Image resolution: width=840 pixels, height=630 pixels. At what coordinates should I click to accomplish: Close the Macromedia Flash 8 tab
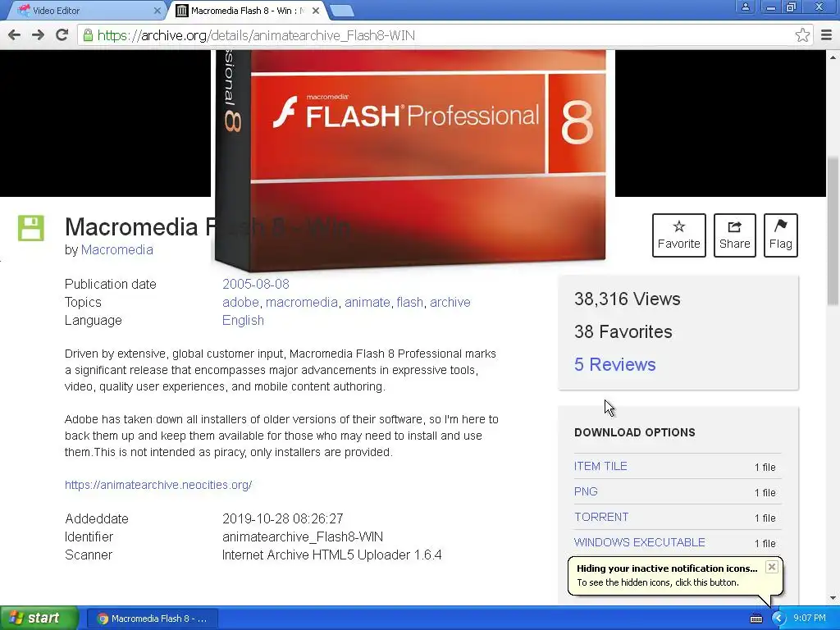316,10
